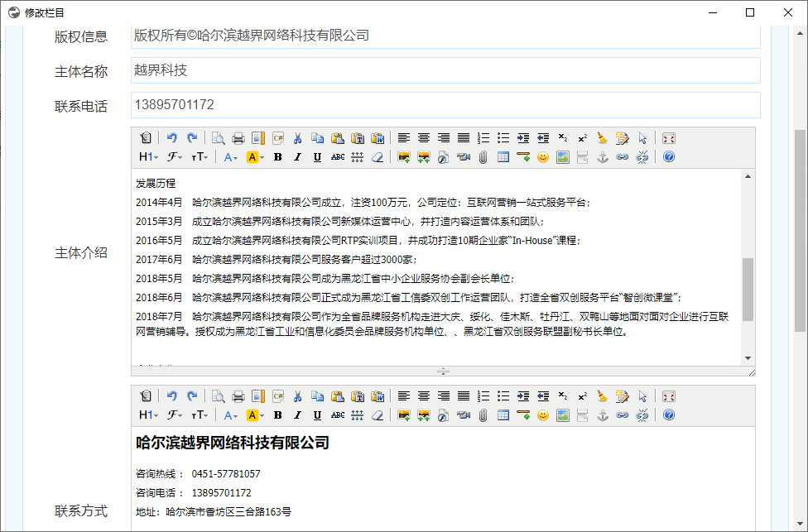Viewport: 808px width, 532px height.
Task: Click the 版权信息 input field
Action: click(x=445, y=36)
